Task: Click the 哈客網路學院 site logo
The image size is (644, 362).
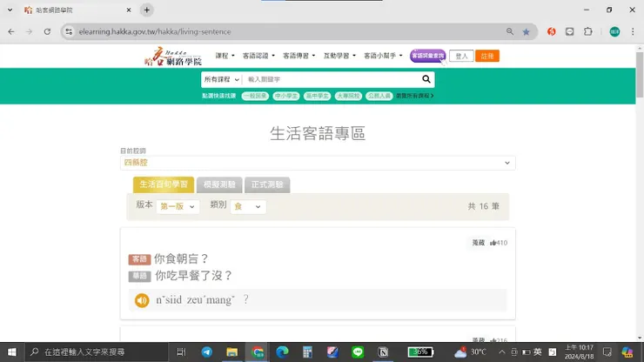Action: [x=173, y=56]
